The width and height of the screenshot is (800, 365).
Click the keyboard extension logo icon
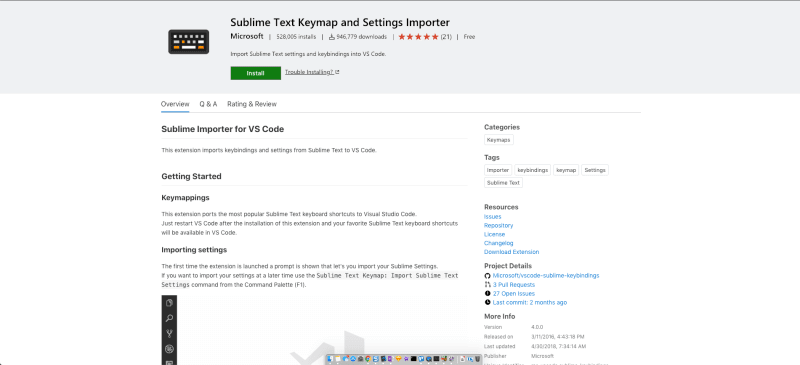point(188,42)
